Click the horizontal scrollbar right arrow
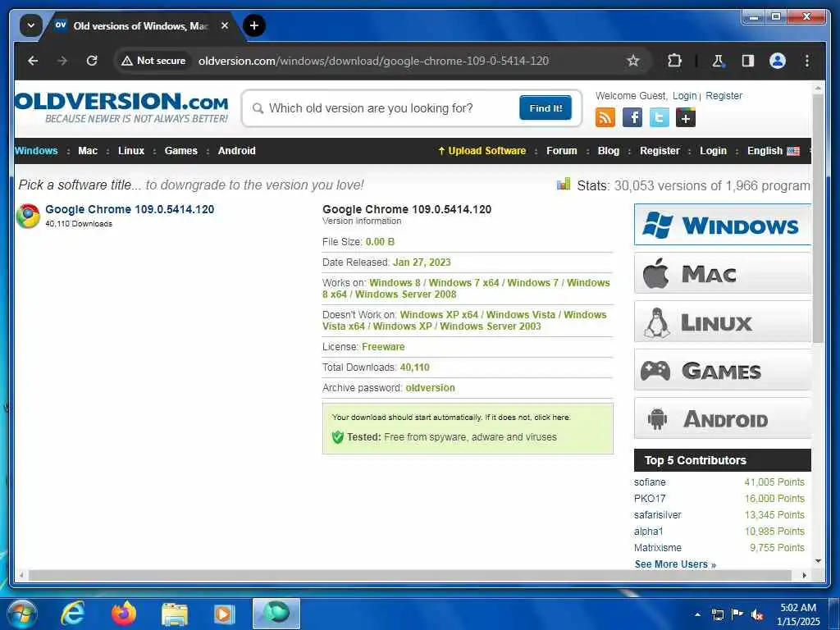Image resolution: width=840 pixels, height=630 pixels. point(804,575)
